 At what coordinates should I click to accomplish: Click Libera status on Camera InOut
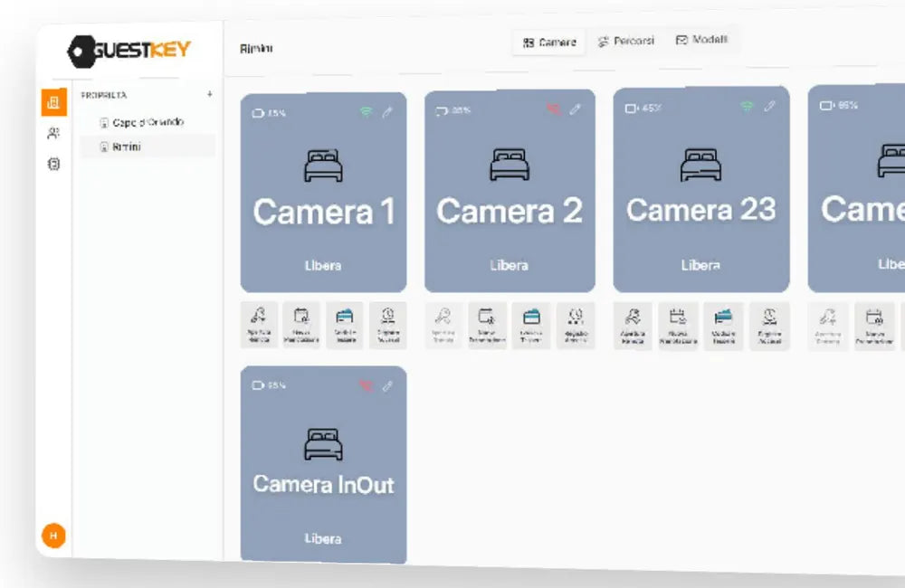pyautogui.click(x=323, y=538)
